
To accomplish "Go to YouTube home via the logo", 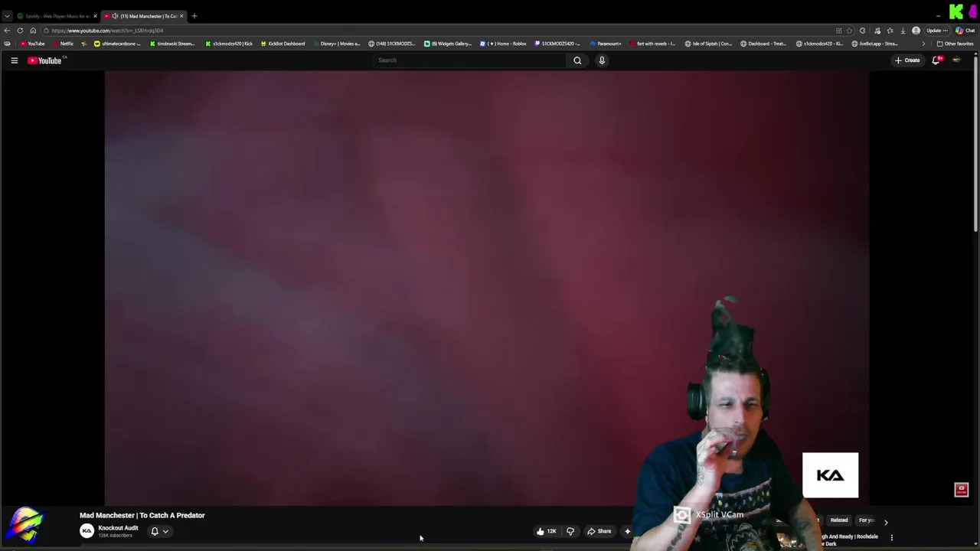I will tap(44, 60).
